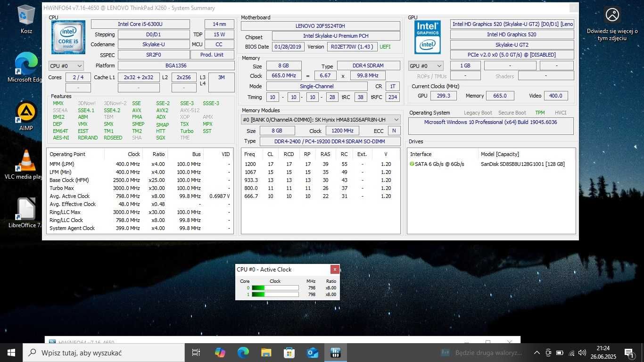
Task: Click the battery icon in system tray
Action: [x=560, y=353]
